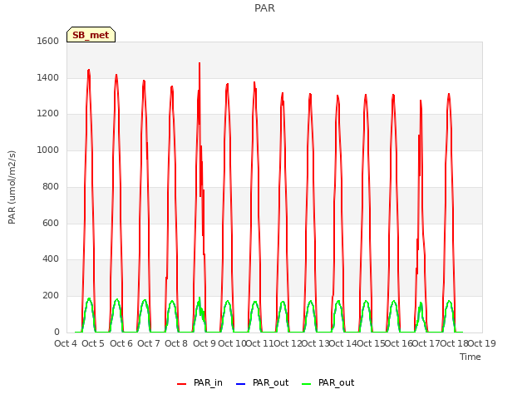This screenshot has height=399, width=532.
Task: Click the 400 y-axis tick label
Action: (51, 259)
